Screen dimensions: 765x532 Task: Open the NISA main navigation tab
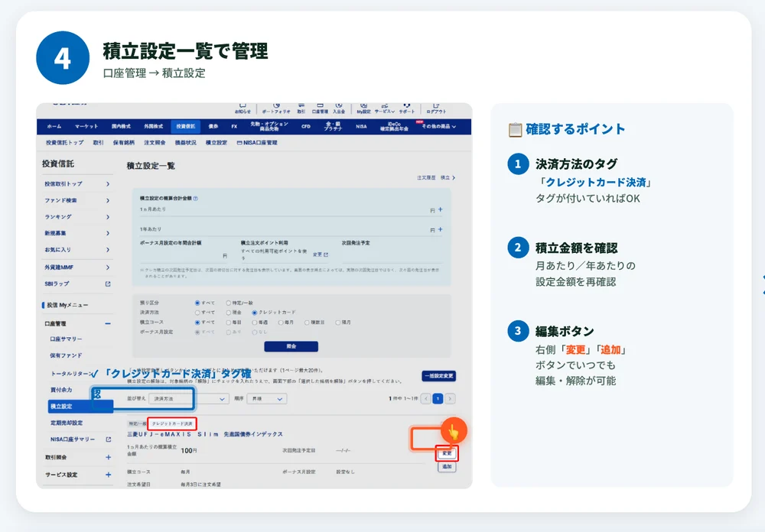click(x=361, y=126)
